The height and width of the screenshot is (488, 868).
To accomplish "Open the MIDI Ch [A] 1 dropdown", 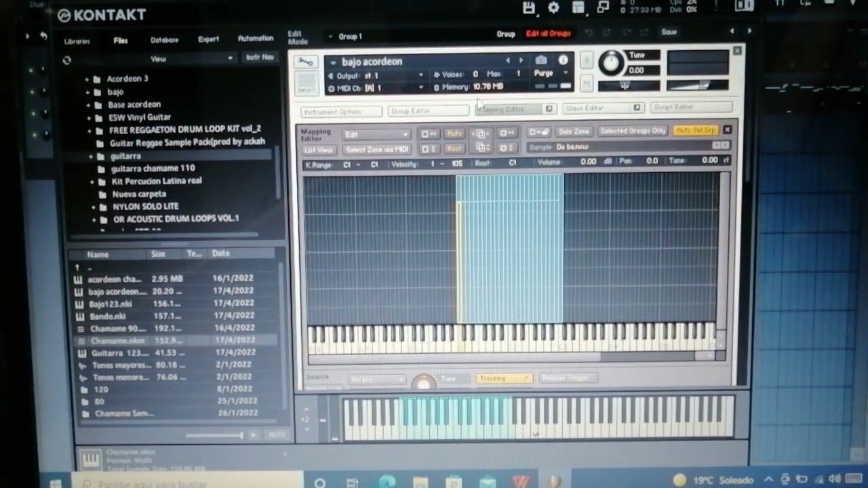I will [x=376, y=88].
